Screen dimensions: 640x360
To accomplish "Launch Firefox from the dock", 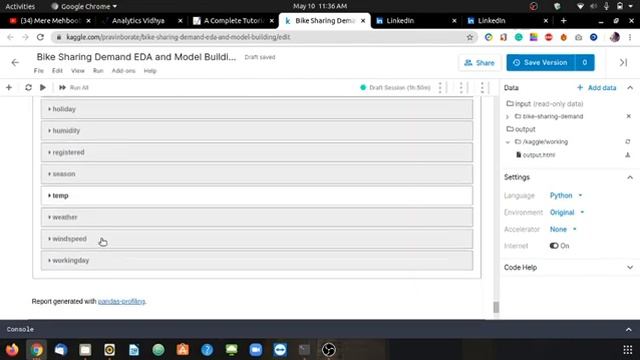I will coord(12,350).
